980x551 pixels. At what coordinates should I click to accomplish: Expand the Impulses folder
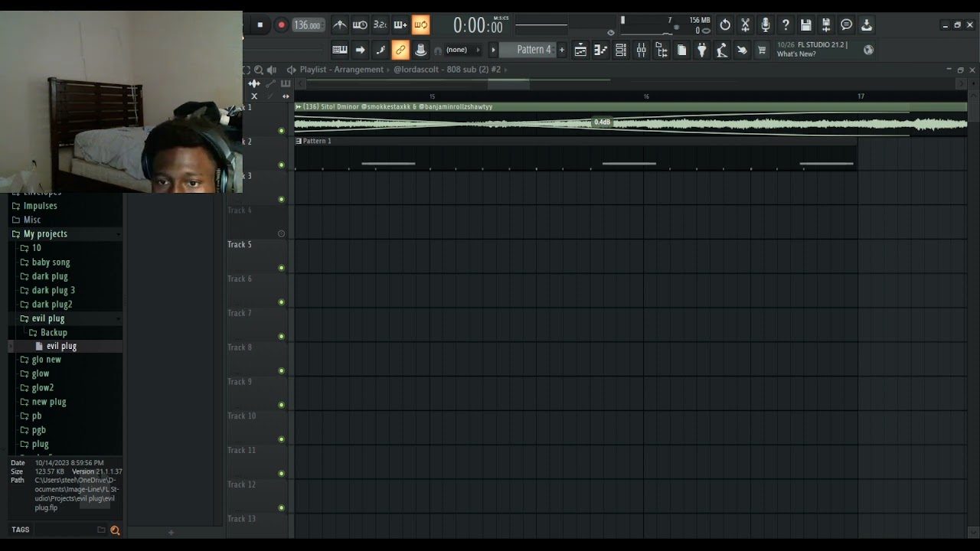pyautogui.click(x=65, y=206)
